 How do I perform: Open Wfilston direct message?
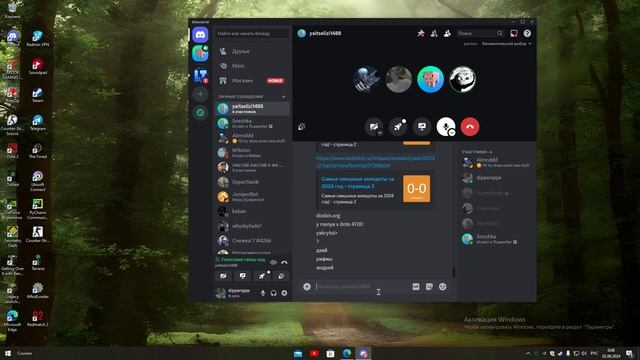click(x=253, y=153)
